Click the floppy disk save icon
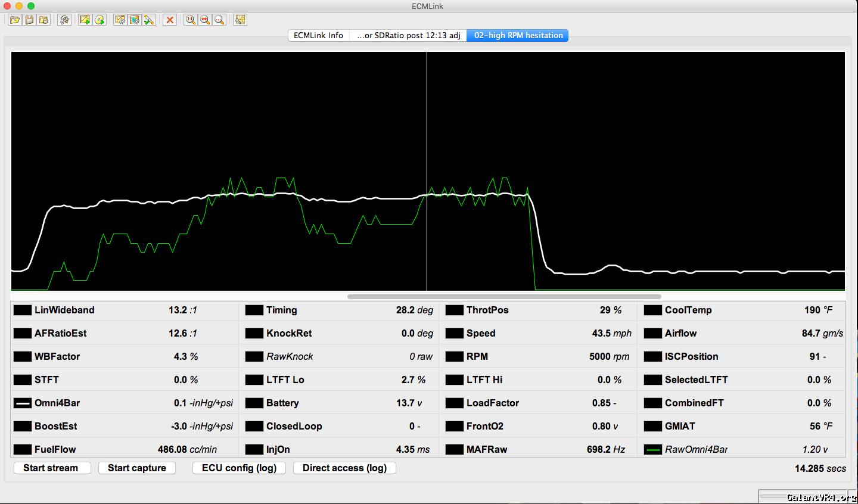Screen dimensions: 858x504 pyautogui.click(x=29, y=20)
